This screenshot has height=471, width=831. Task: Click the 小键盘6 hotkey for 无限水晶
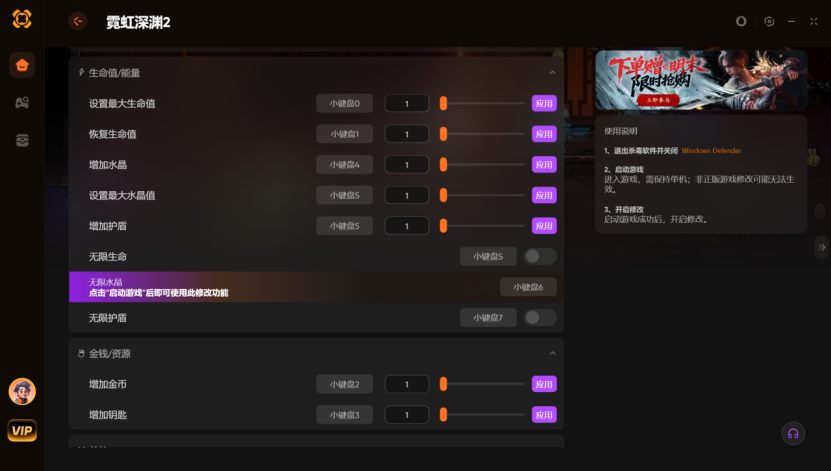point(528,287)
